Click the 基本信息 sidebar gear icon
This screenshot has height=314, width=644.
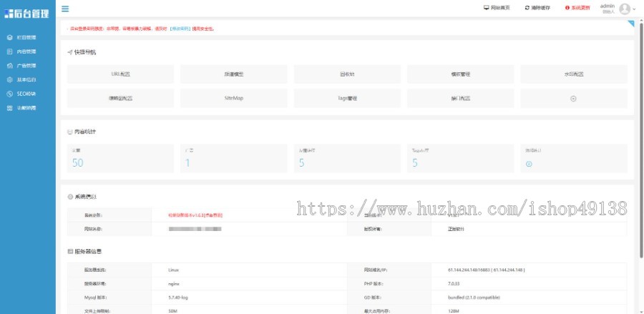pos(10,79)
